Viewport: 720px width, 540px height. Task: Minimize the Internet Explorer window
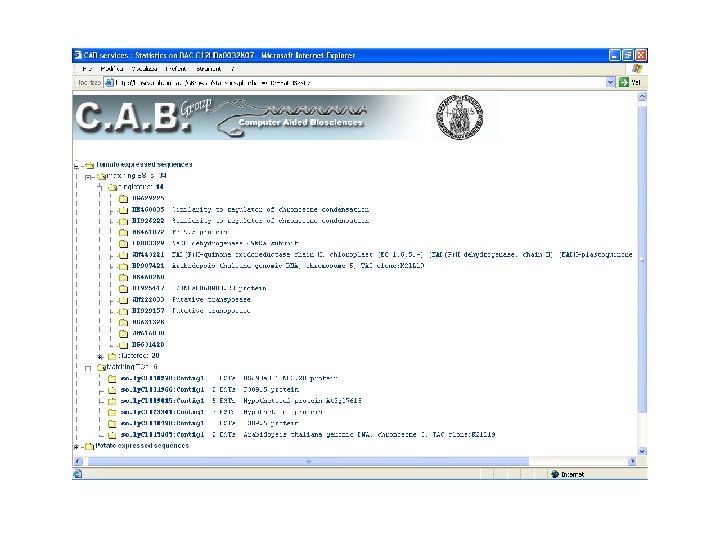coord(615,55)
